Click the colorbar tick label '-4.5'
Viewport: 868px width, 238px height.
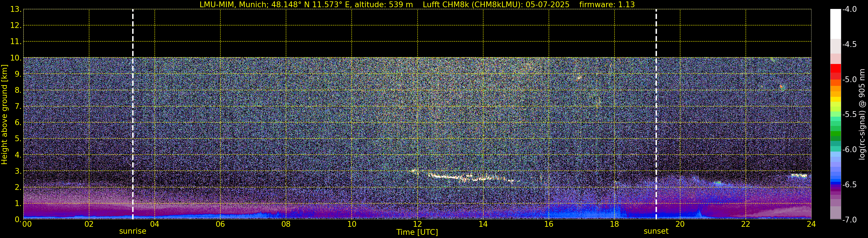pos(850,44)
